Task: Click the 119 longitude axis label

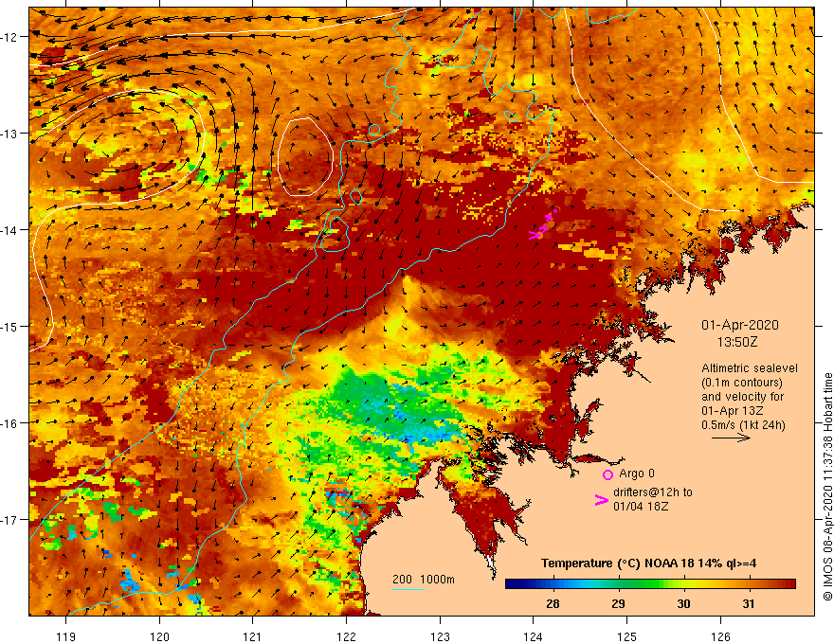Action: coord(66,636)
